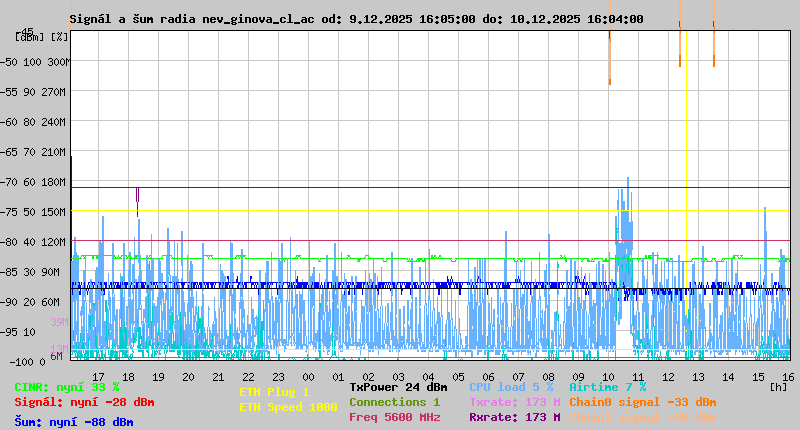Select the ETH Plug legend label
Screen dimensions: 800x430
274,392
